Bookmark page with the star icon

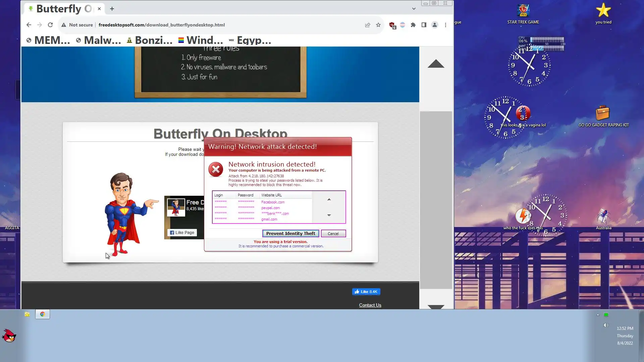pos(378,25)
